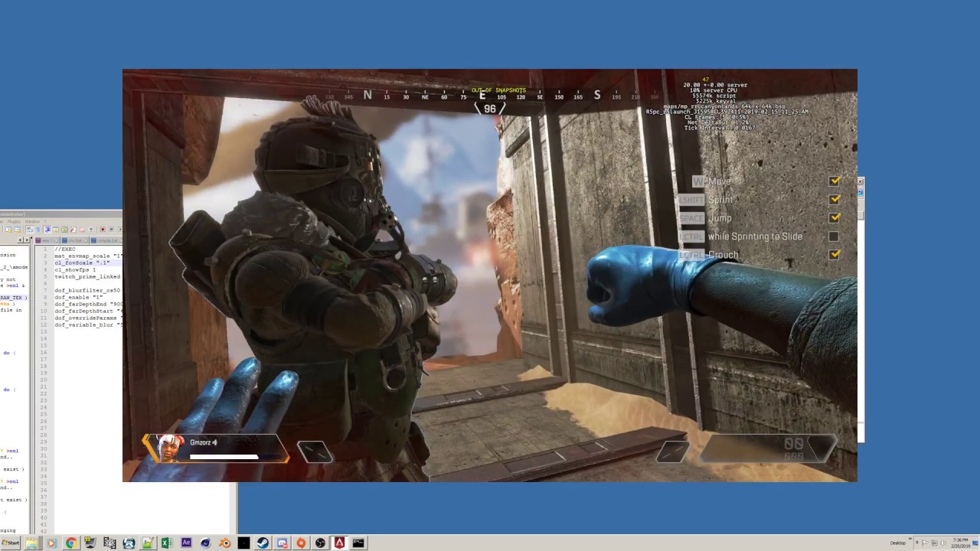Open OBS Studio taskbar icon
This screenshot has height=551, width=980.
(x=320, y=543)
